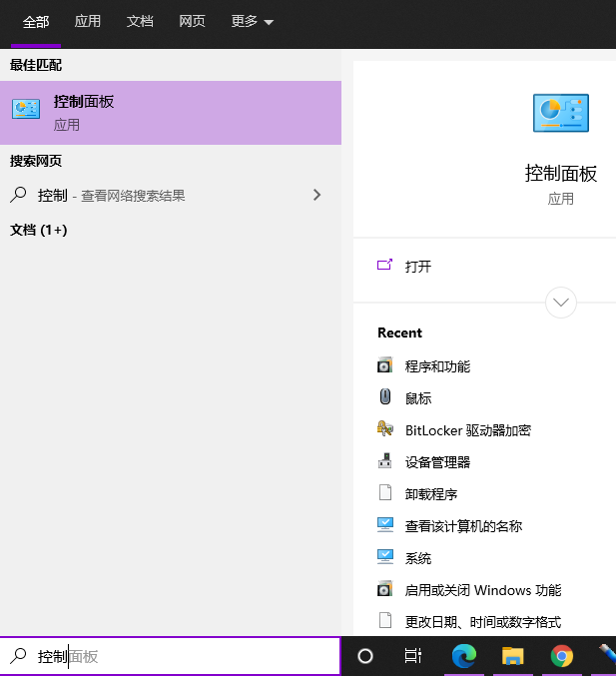Open Task View on the taskbar

(413, 656)
